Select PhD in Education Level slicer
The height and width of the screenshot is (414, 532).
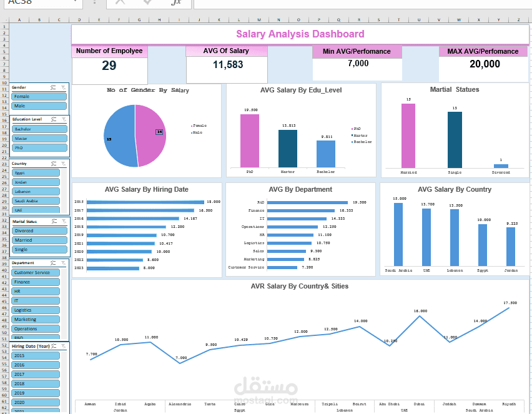pyautogui.click(x=39, y=147)
